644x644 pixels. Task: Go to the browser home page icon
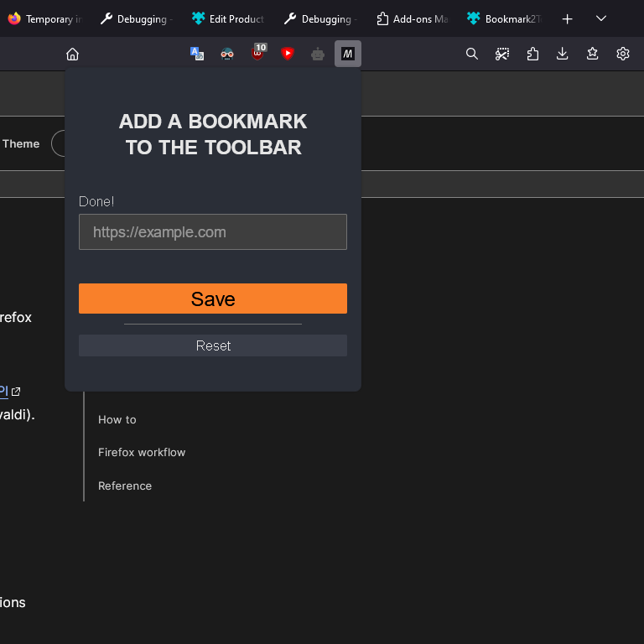point(72,54)
